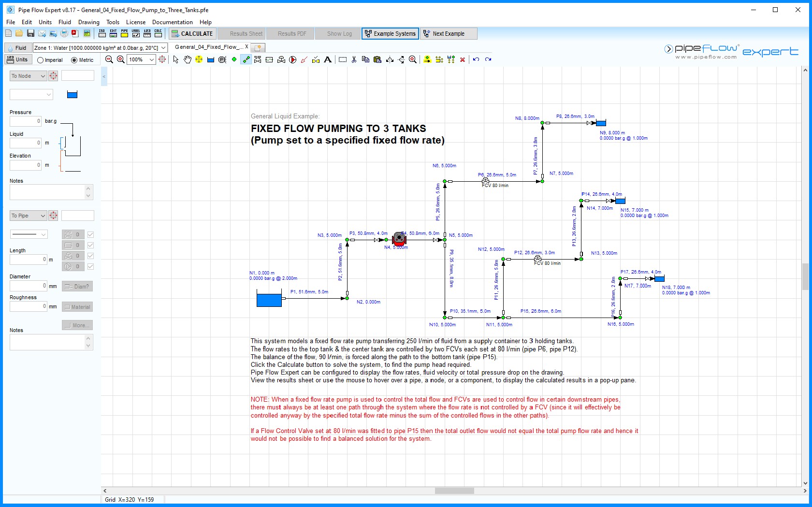
Task: Toggle the checkbox beside the pump count
Action: [x=90, y=267]
